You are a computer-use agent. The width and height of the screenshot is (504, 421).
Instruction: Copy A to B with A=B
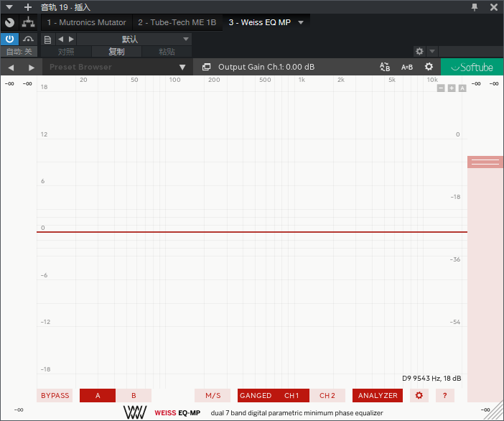(407, 68)
